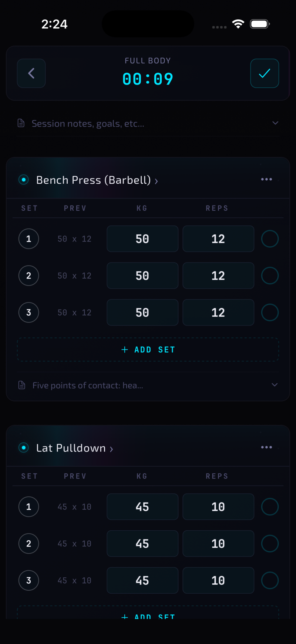Screen dimensions: 296x644
Task: Tap the Bench Press exercise note icon
Action: click(22, 385)
